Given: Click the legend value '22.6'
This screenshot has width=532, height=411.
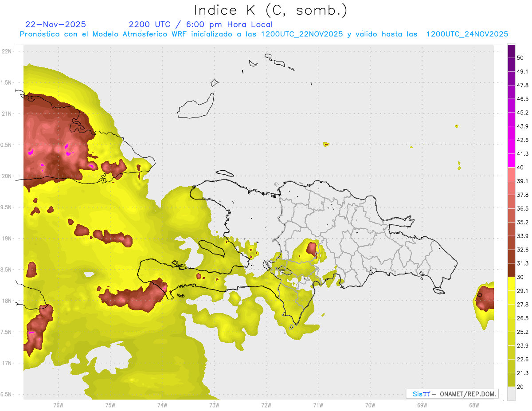Looking at the screenshot, I should pyautogui.click(x=523, y=359).
